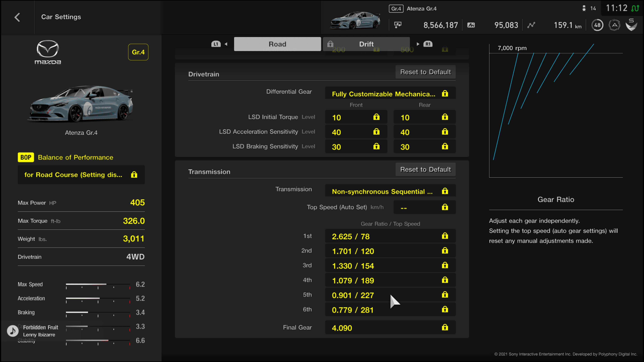Adjust front LSD Initial Torque value 10
This screenshot has width=644, height=362.
coord(356,117)
